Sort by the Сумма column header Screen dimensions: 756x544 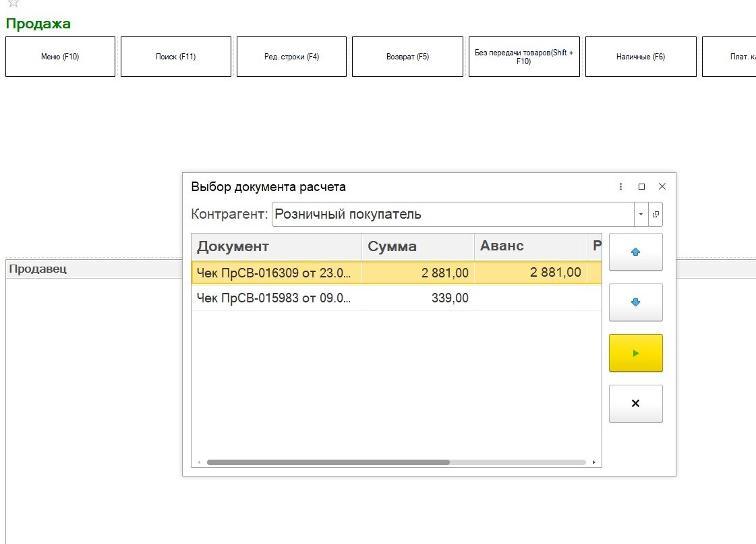click(418, 246)
